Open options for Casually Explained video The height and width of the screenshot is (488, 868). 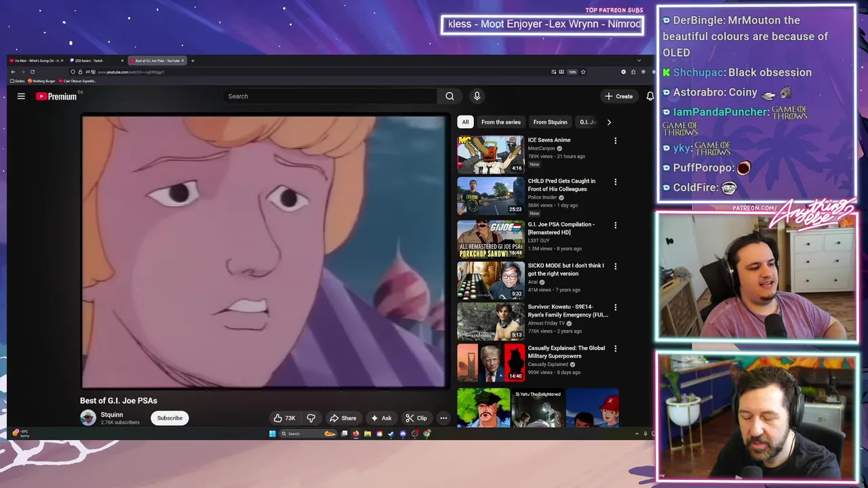615,348
